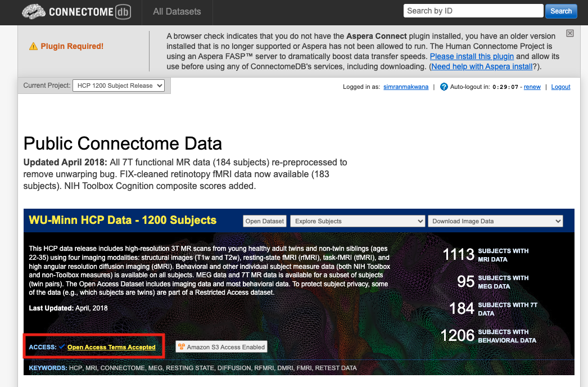Click the ConnectomeDB brain logo
The width and height of the screenshot is (588, 387).
tap(76, 12)
